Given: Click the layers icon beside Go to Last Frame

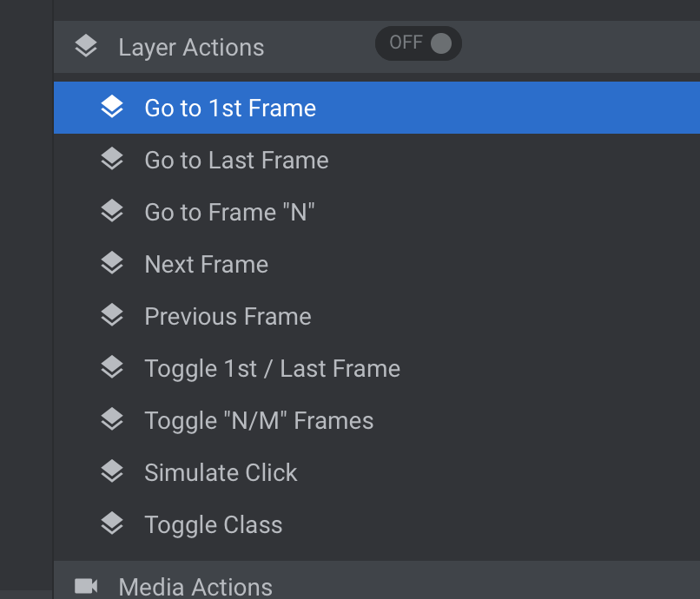Looking at the screenshot, I should point(112,159).
